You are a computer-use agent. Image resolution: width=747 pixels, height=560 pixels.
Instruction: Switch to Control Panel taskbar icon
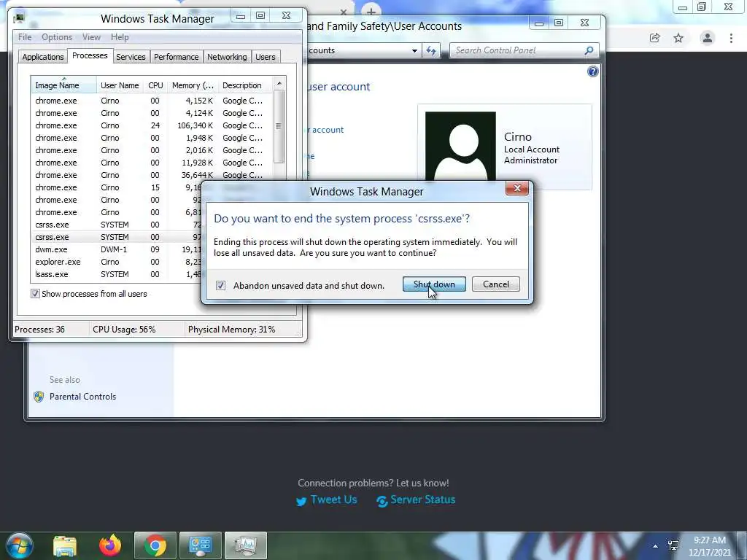point(200,545)
